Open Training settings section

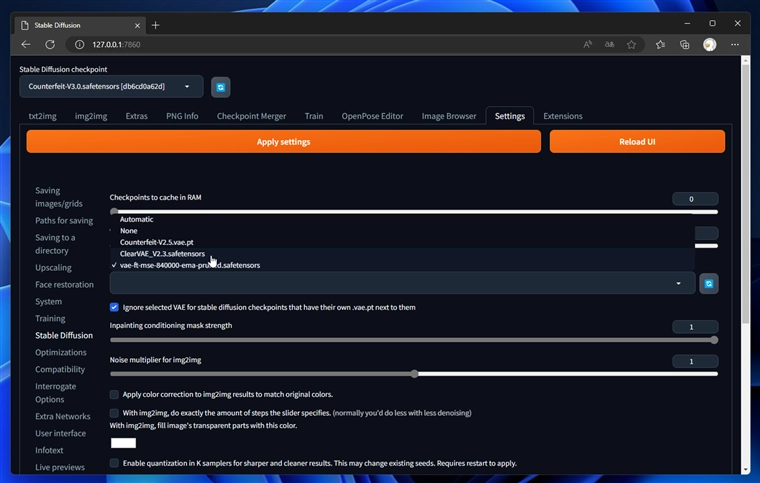pyautogui.click(x=50, y=318)
